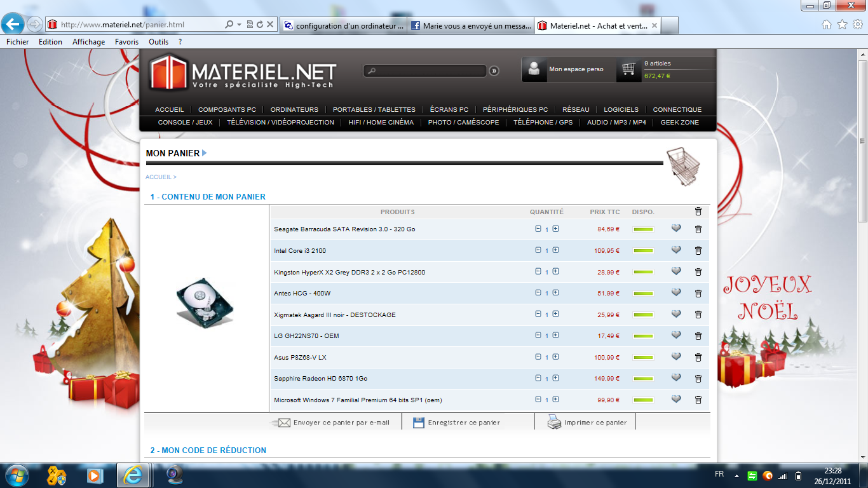Delete Intel Core i3 2100 with trash icon
The width and height of the screenshot is (868, 488).
click(x=698, y=251)
